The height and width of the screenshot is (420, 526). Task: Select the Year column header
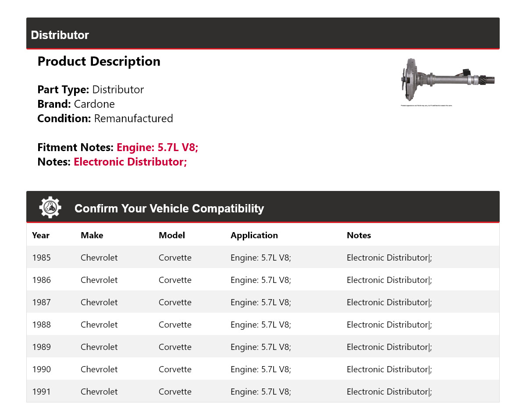click(41, 235)
